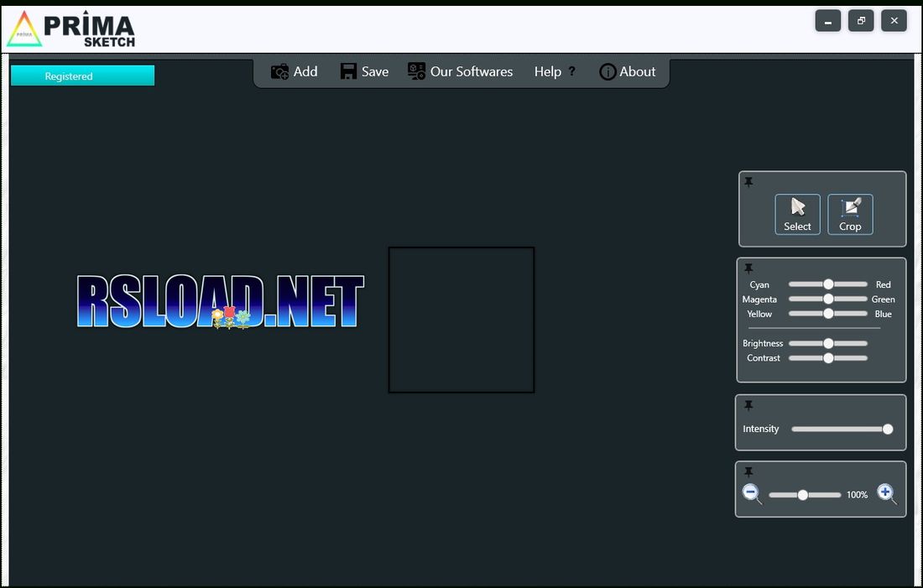
Task: Toggle the pin on the zoom panel
Action: (748, 471)
